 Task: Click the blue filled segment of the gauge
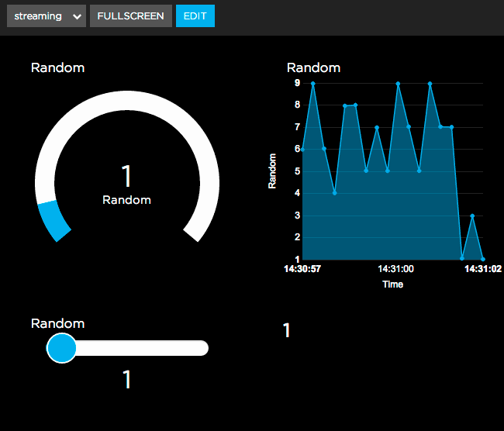(54, 220)
